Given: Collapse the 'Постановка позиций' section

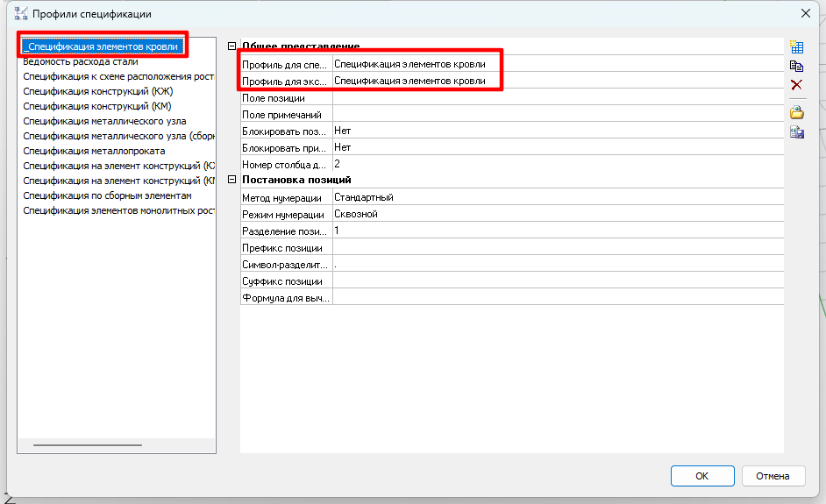Looking at the screenshot, I should 231,180.
